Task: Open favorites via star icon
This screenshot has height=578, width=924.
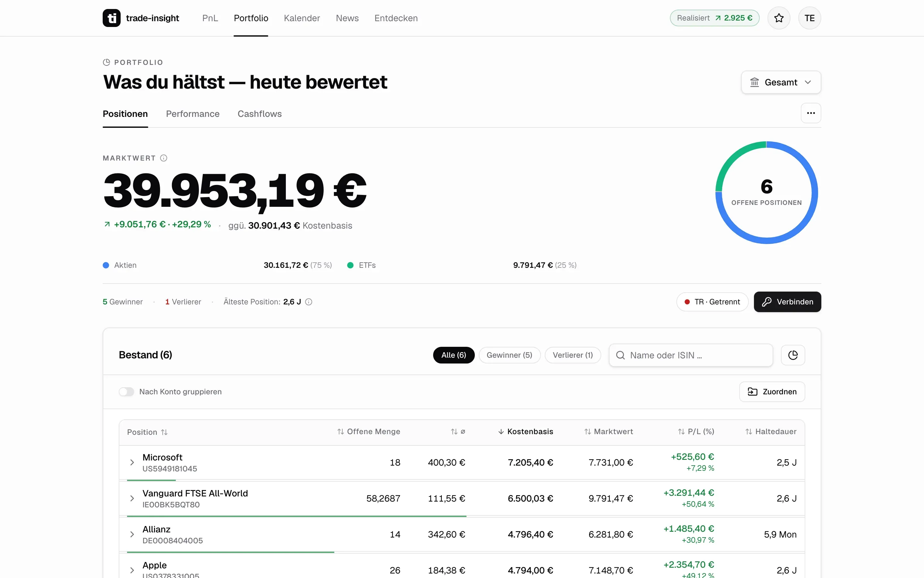Action: click(779, 18)
